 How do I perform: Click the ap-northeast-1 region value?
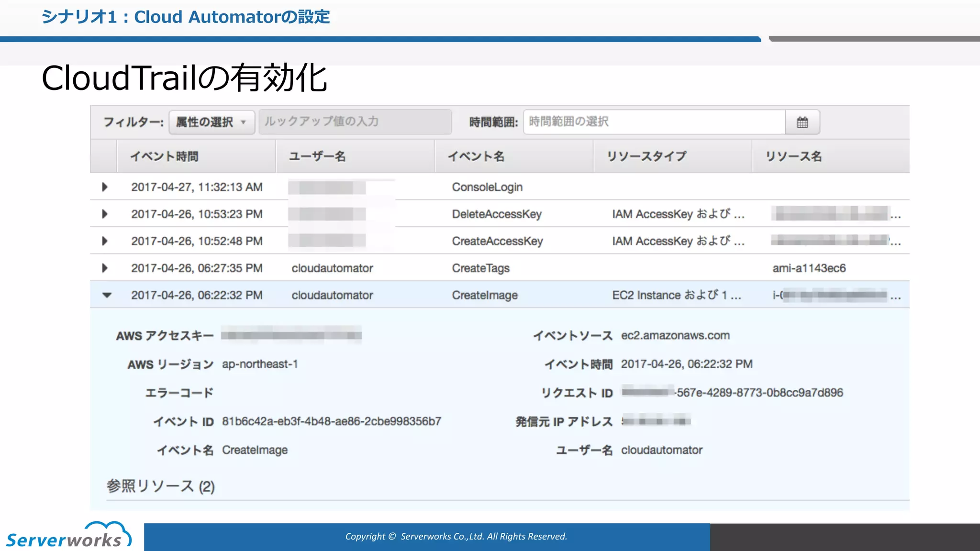[x=260, y=364]
